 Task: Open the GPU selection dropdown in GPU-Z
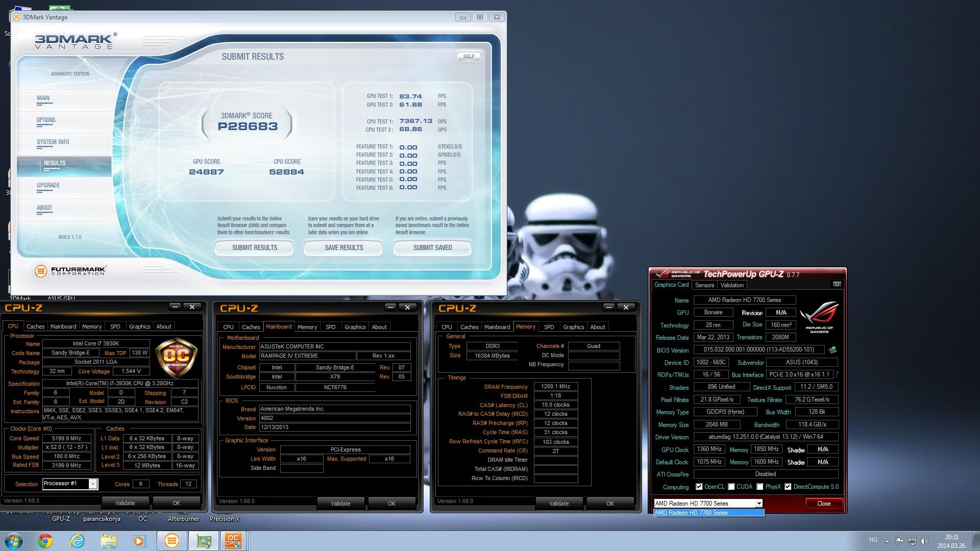point(759,504)
